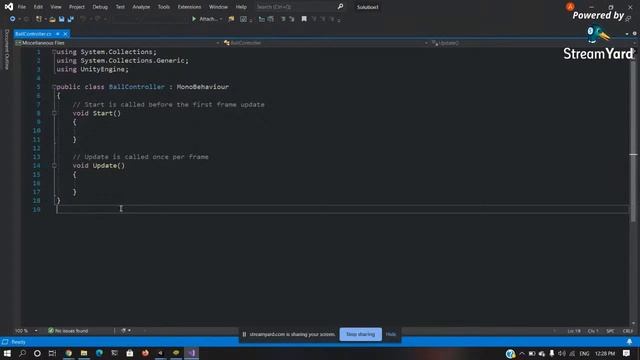The height and width of the screenshot is (360, 640).
Task: Click the green Attach play button
Action: coord(194,19)
